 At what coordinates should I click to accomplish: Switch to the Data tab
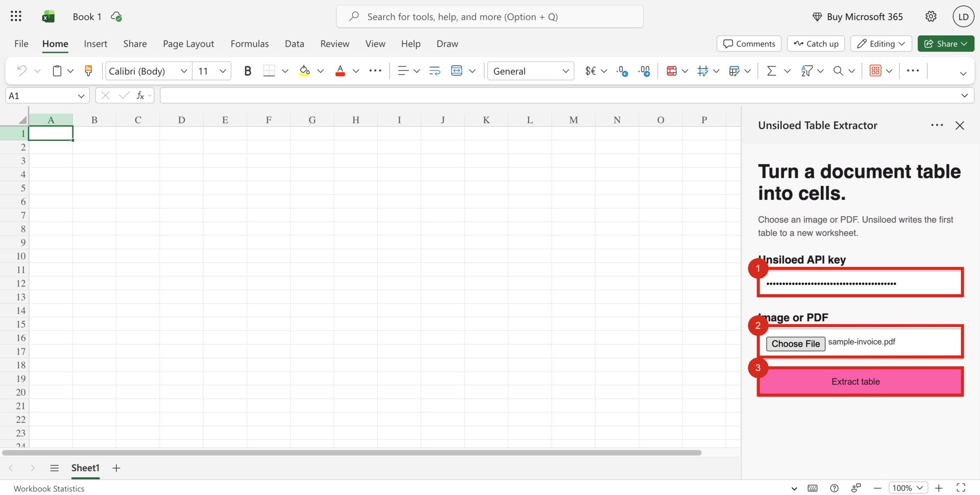point(295,43)
